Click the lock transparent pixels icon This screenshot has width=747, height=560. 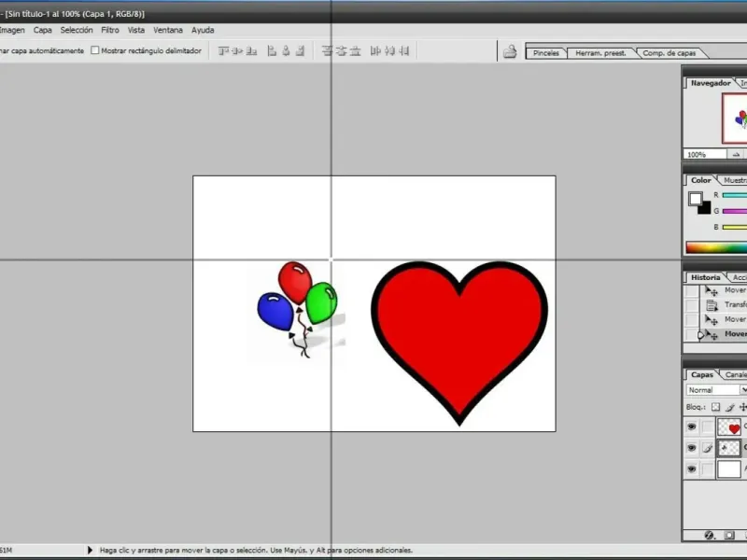tap(715, 407)
